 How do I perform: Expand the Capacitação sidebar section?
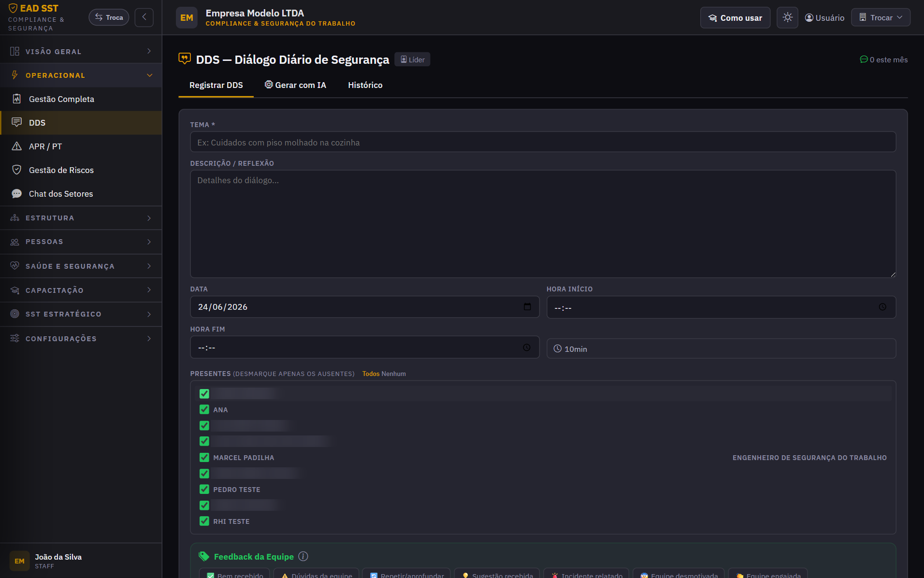[81, 290]
